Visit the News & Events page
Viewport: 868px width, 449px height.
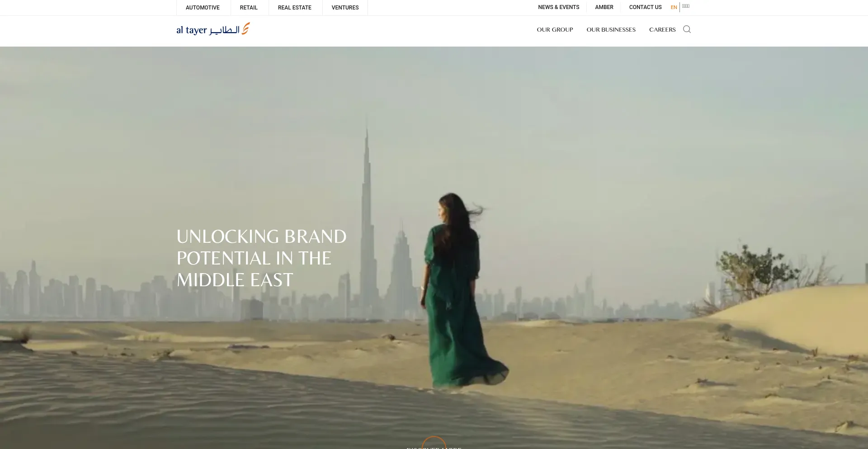(x=558, y=7)
